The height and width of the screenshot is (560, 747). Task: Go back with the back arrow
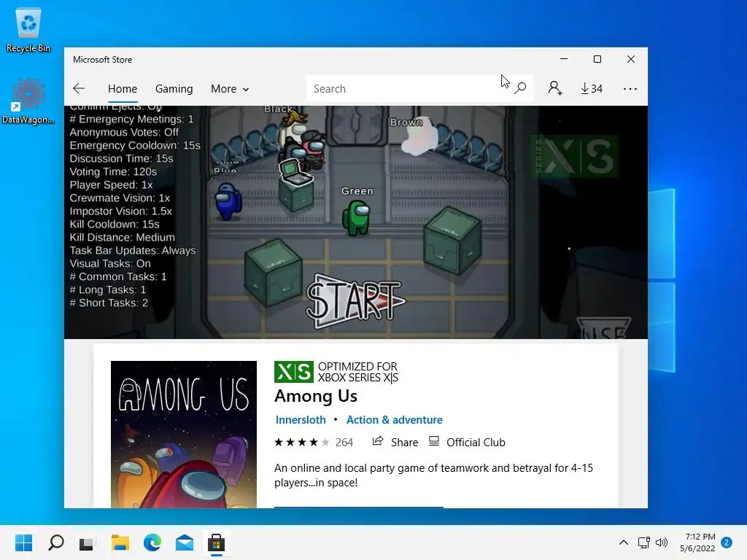pos(79,88)
